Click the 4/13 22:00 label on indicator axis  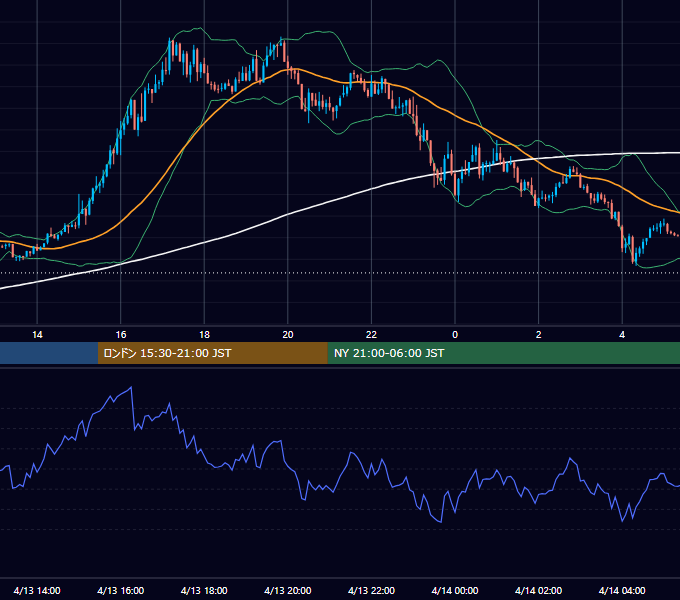[x=371, y=590]
